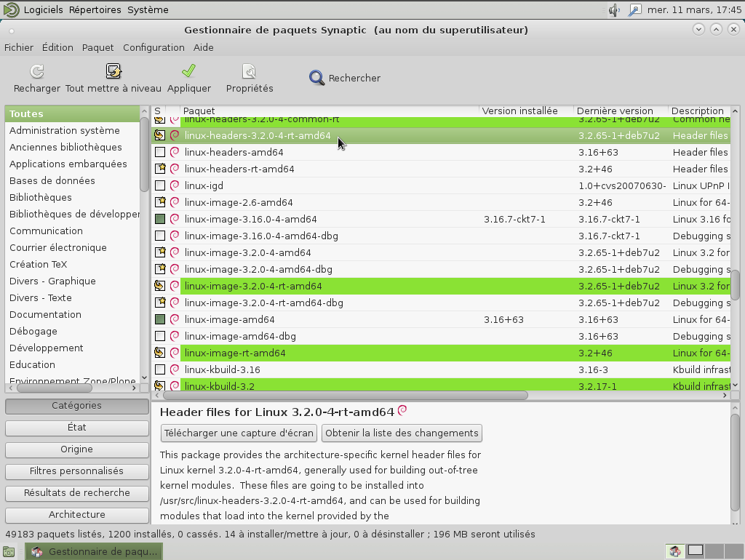Click the Appliquer green checkmark icon
Image resolution: width=745 pixels, height=560 pixels.
188,71
